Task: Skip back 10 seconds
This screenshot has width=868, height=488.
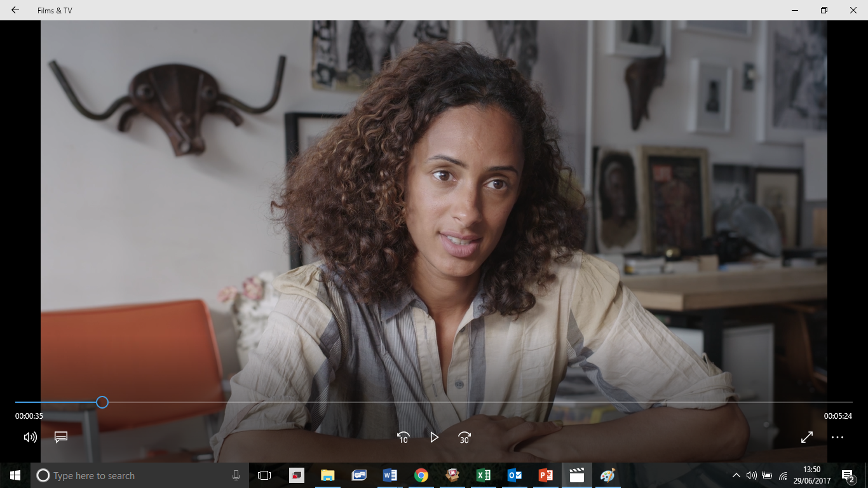Action: [x=403, y=437]
